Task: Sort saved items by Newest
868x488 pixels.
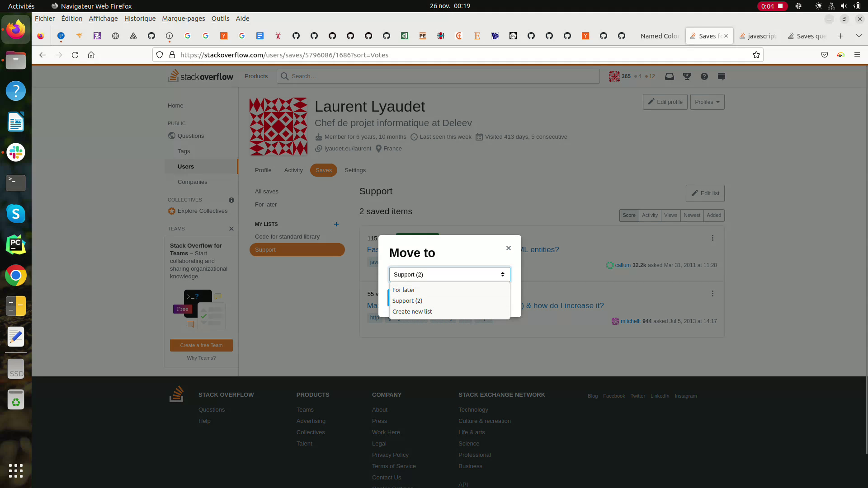Action: click(692, 215)
